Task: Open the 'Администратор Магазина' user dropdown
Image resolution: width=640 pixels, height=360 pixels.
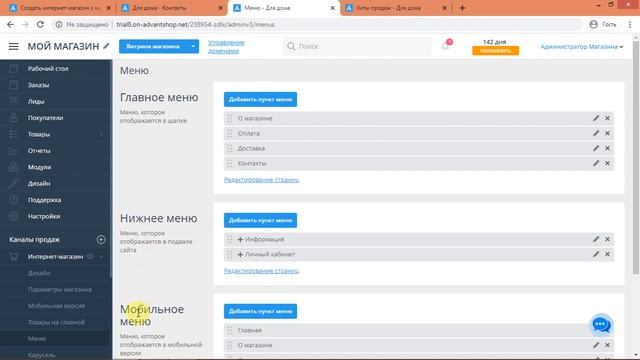Action: 582,47
